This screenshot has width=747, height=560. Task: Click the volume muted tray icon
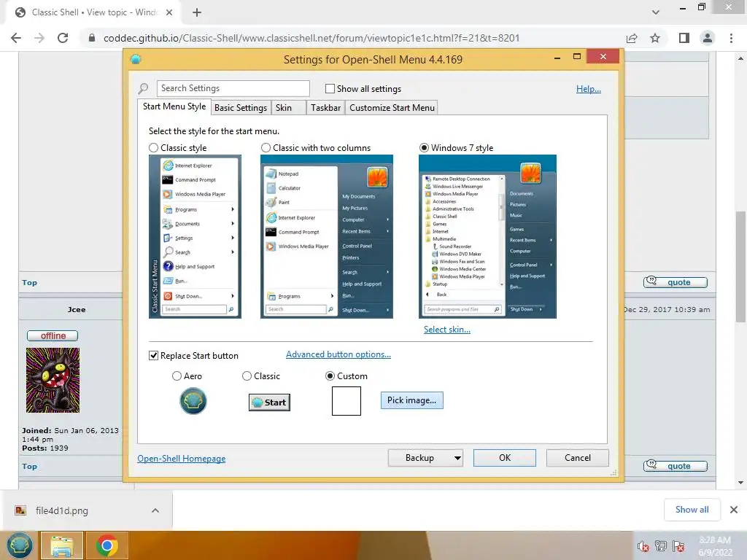pyautogui.click(x=643, y=547)
